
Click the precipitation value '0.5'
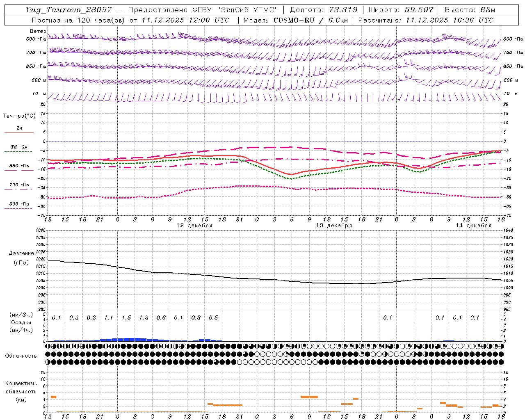(x=213, y=318)
